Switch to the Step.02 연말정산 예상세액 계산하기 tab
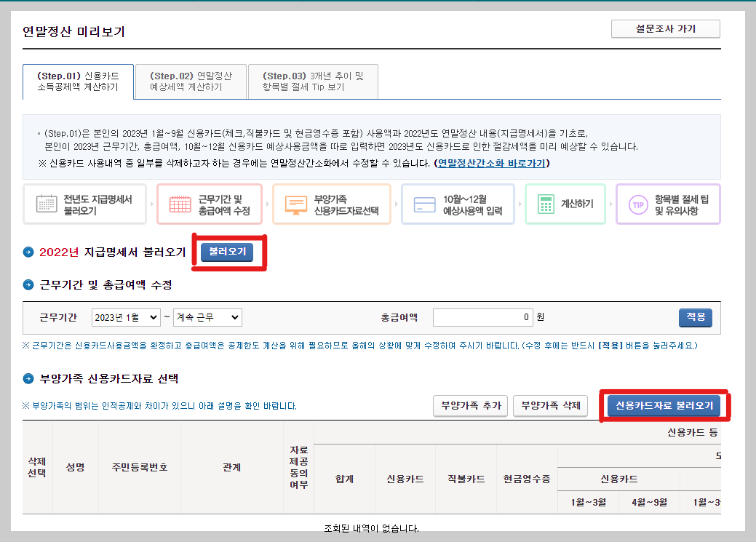 (x=191, y=81)
